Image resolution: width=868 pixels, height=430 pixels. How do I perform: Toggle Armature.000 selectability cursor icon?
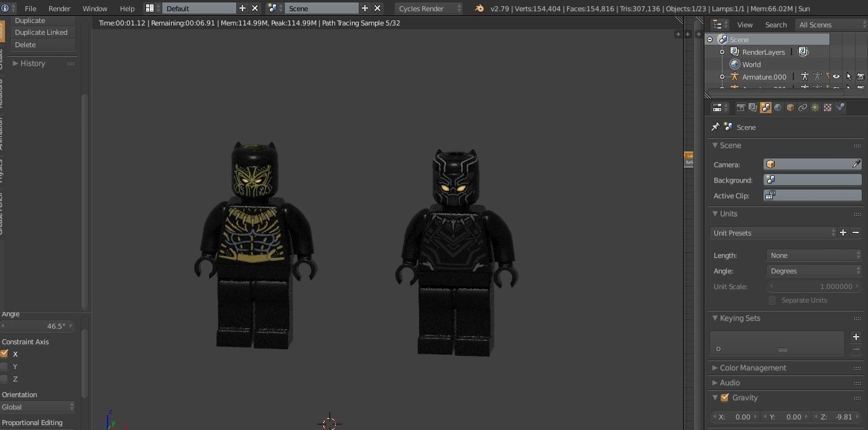coord(849,76)
